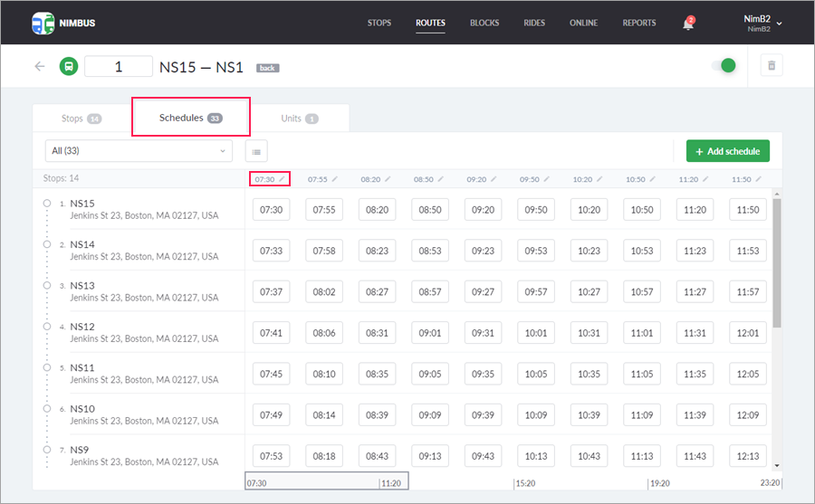Select the NS12 stop circle marker
The width and height of the screenshot is (815, 504).
tap(46, 327)
